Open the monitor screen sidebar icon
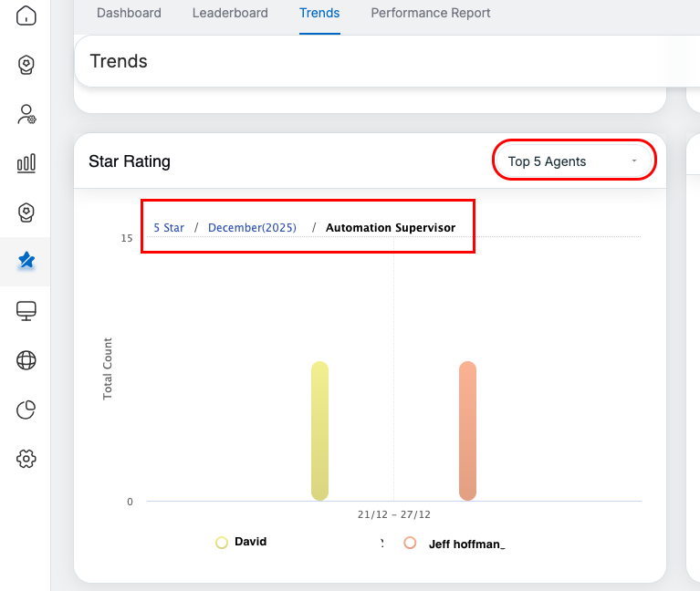Viewport: 700px width, 591px height. click(x=26, y=311)
